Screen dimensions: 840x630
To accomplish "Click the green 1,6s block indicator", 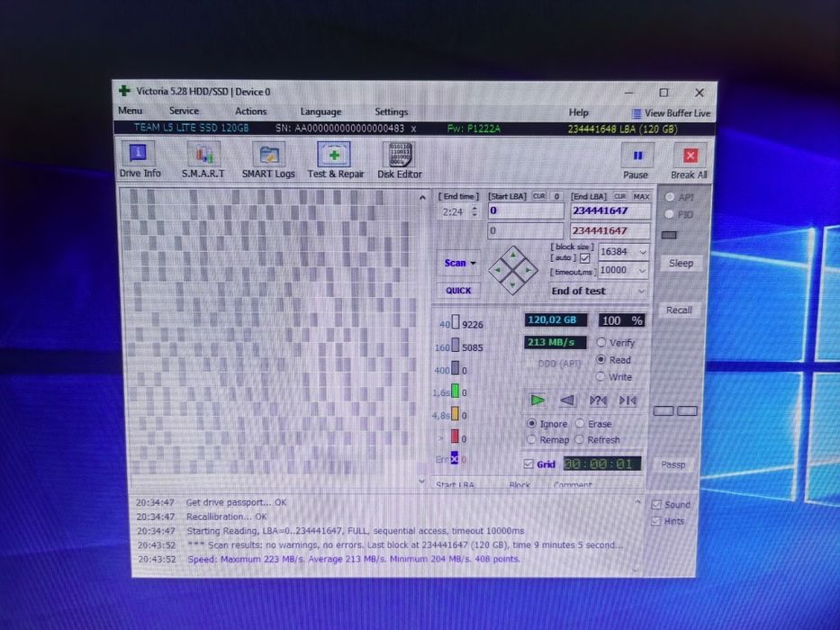I will coord(455,391).
